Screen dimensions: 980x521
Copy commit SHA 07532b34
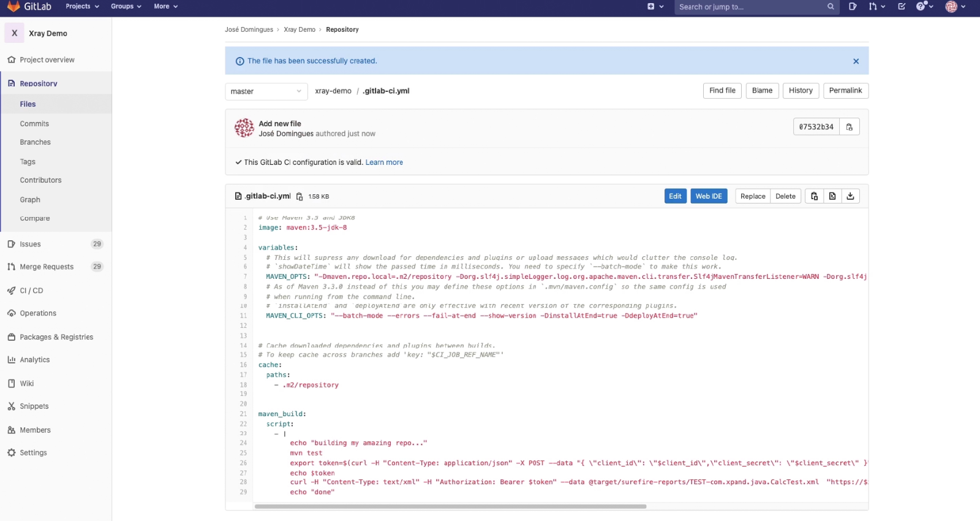coord(850,127)
